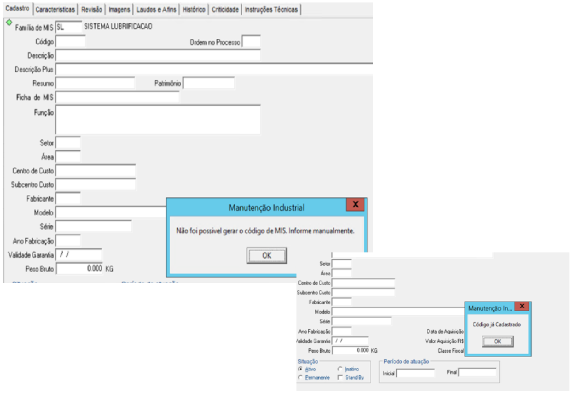Click Subcentro Custo field in main form
Image resolution: width=572 pixels, height=401 pixels.
(96, 184)
